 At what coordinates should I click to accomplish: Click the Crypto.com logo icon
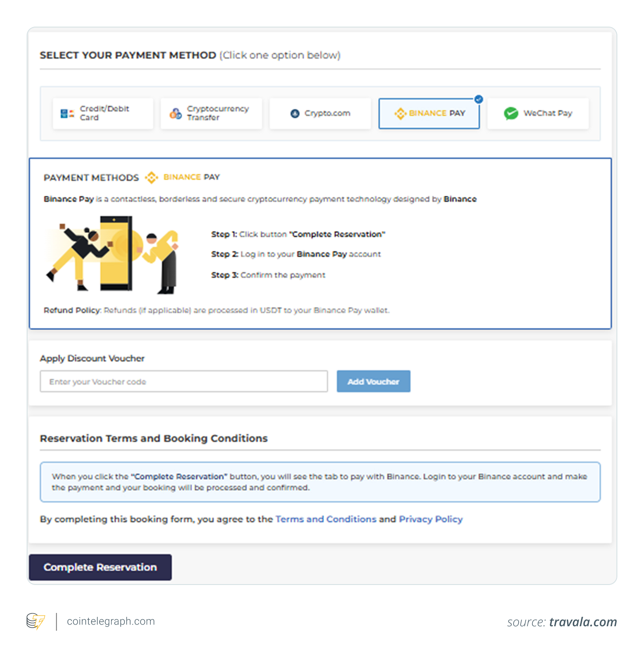tap(295, 114)
